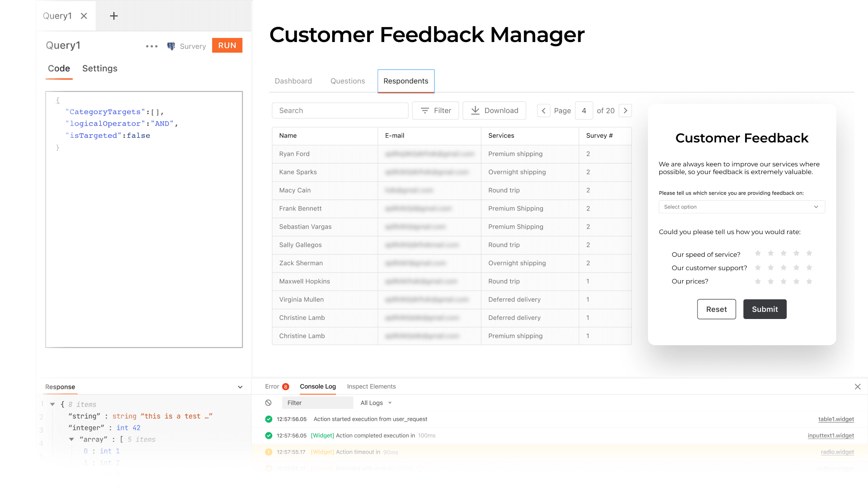The height and width of the screenshot is (488, 868).
Task: Click the respondents Search field
Action: 340,110
